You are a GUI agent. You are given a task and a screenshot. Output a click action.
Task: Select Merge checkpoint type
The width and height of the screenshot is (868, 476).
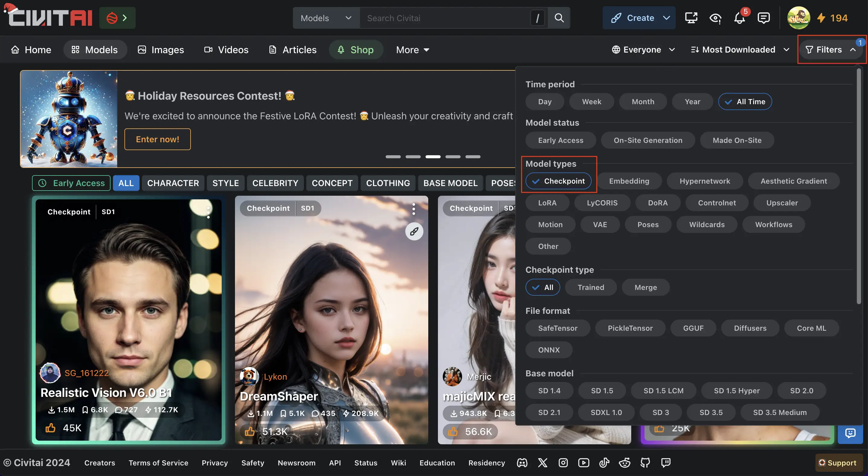pos(646,287)
